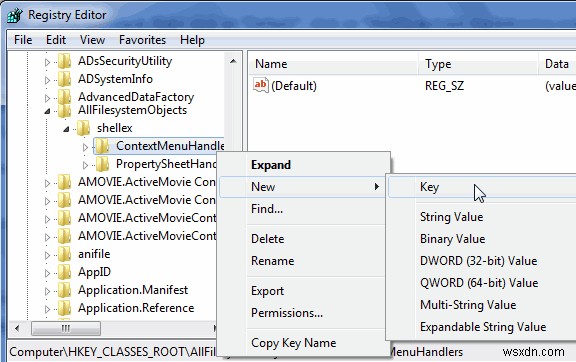Viewport: 576px width, 362px height.
Task: Click the Registry Editor title bar icon
Action: (x=15, y=15)
